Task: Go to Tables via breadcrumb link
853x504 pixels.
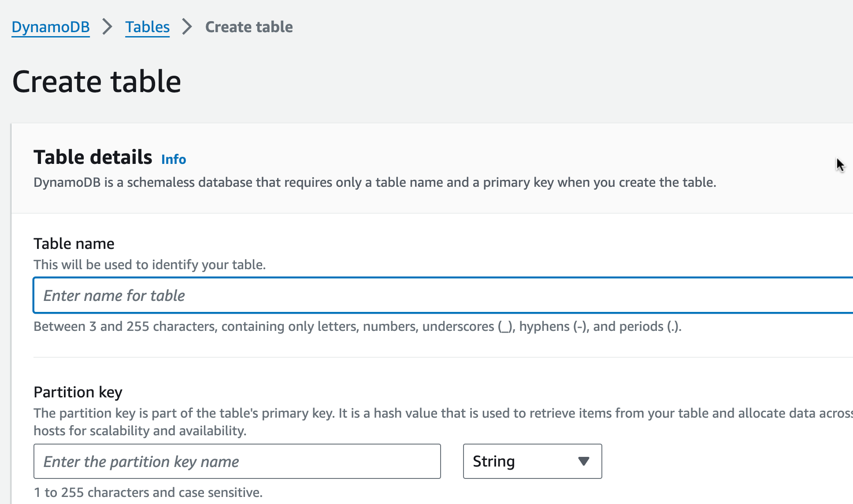Action: (x=147, y=27)
